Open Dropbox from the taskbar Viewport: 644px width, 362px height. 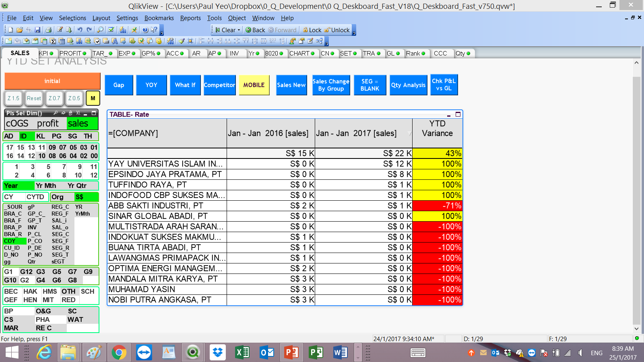pyautogui.click(x=218, y=353)
